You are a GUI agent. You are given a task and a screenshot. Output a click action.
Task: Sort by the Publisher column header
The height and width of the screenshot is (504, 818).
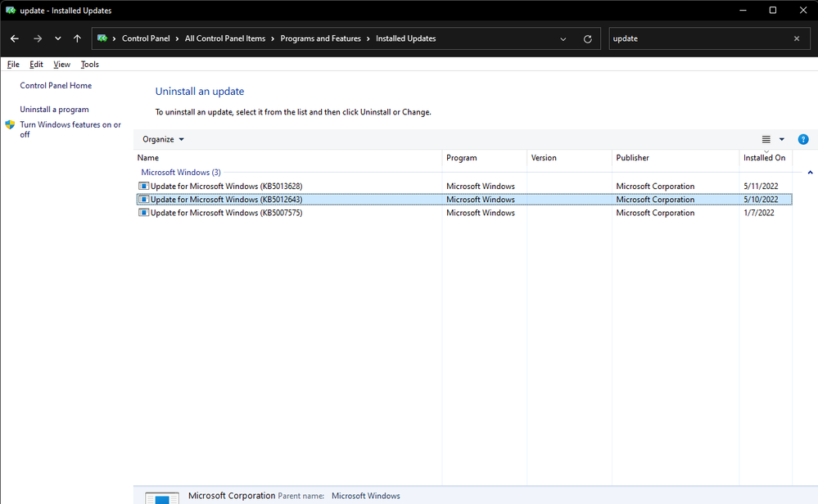[x=676, y=157]
